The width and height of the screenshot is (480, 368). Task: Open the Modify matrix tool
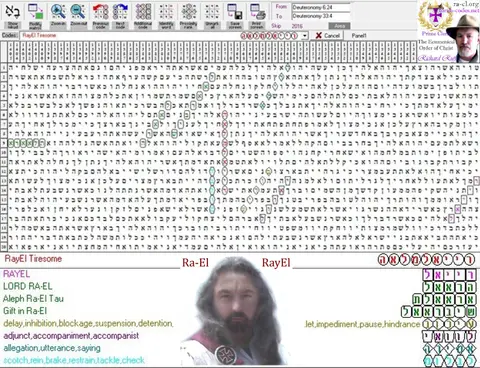[x=35, y=15]
